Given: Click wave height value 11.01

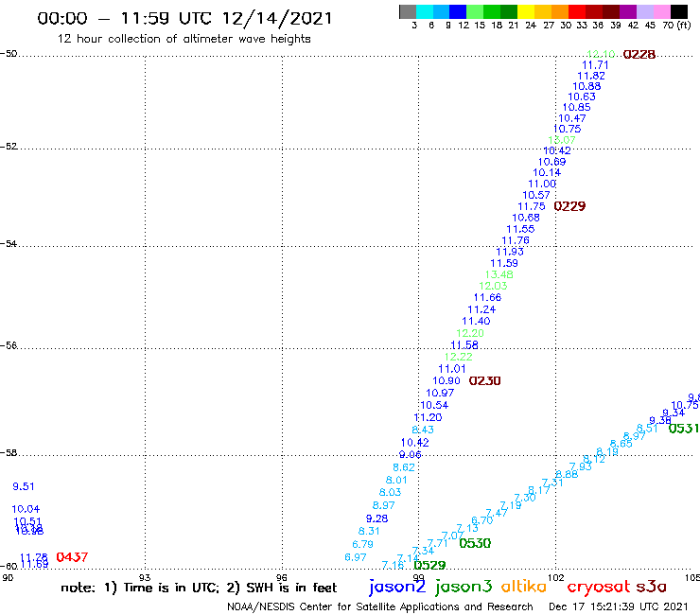Looking at the screenshot, I should point(452,369).
